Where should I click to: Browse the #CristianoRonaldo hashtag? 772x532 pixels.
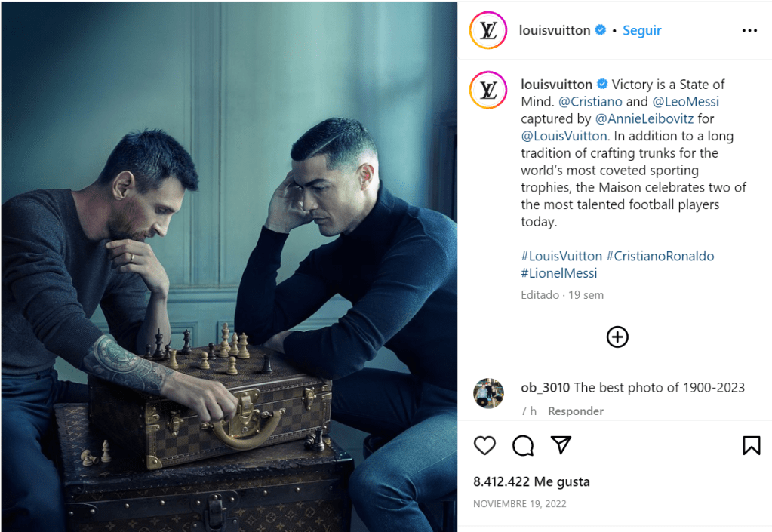(660, 256)
